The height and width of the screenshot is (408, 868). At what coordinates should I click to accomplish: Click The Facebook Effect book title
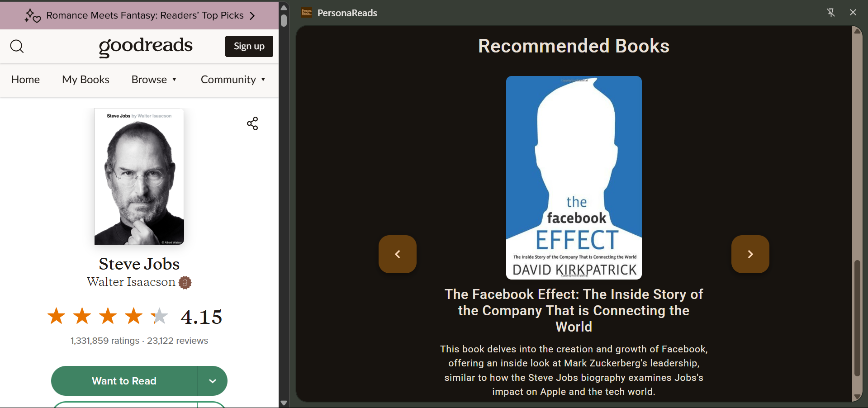[574, 310]
